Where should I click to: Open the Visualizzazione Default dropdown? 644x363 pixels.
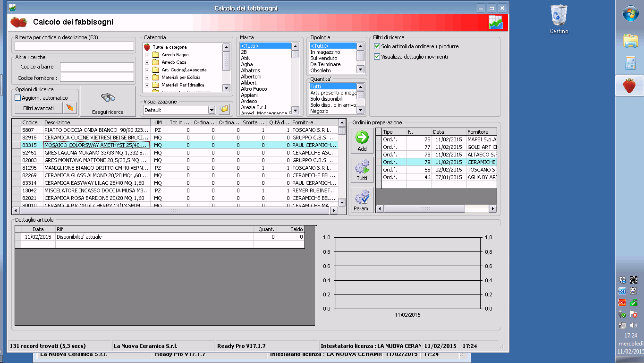click(x=212, y=110)
